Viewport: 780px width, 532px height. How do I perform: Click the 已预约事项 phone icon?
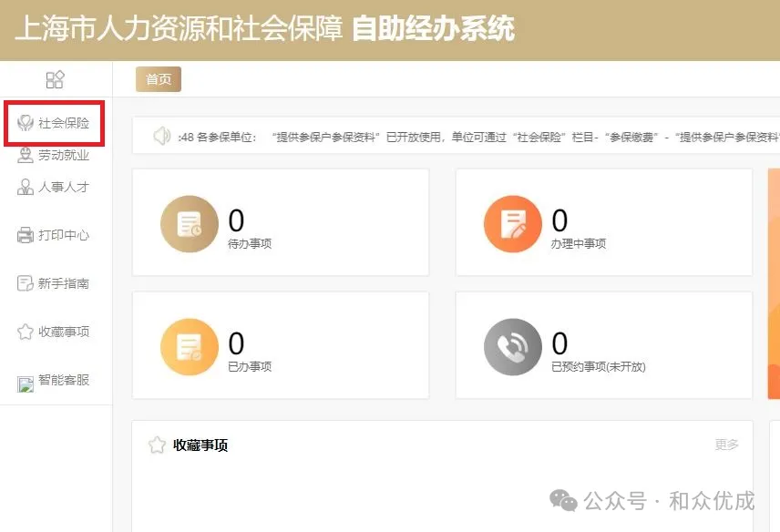click(512, 346)
